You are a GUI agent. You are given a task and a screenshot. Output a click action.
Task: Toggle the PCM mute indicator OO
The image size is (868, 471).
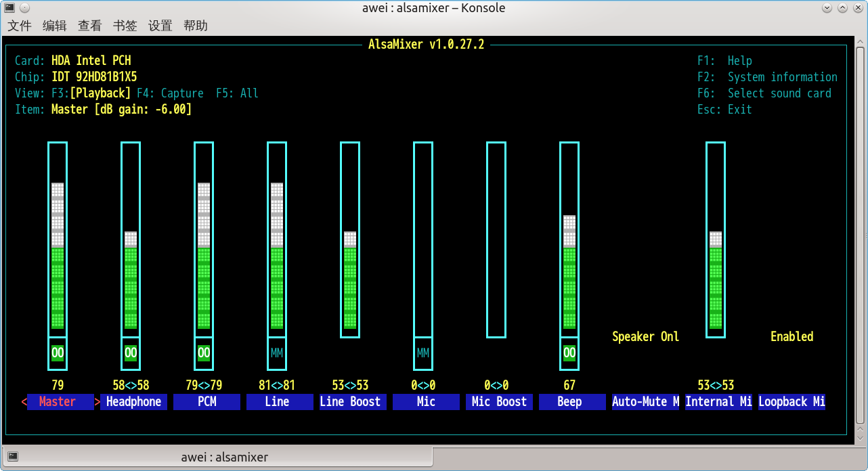pos(204,353)
